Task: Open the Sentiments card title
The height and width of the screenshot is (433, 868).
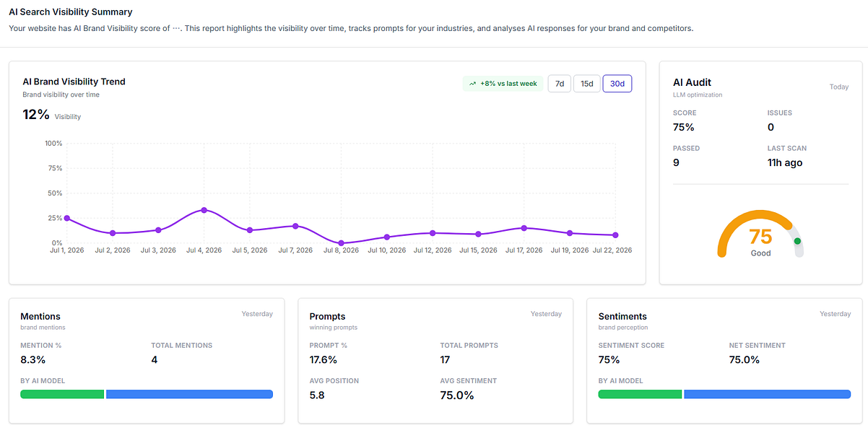Action: [x=622, y=316]
